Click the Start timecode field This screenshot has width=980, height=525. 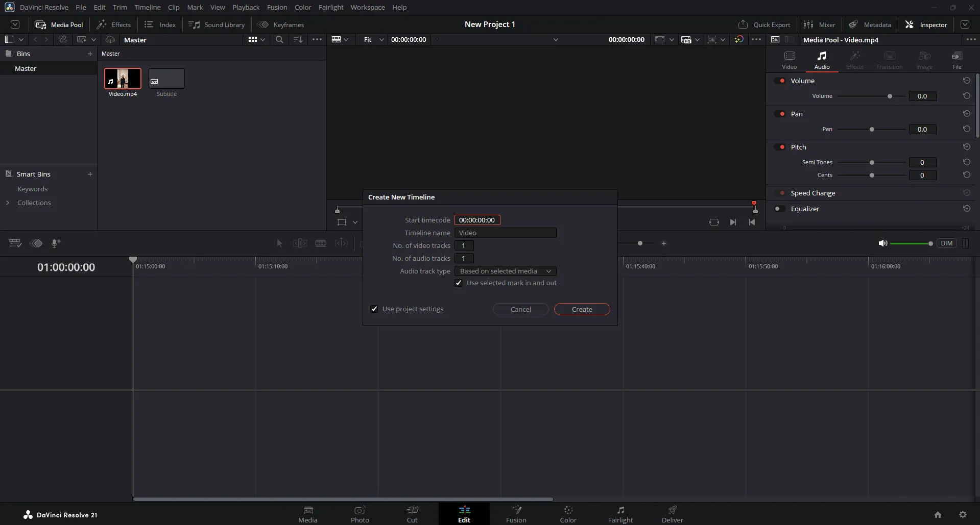[477, 220]
